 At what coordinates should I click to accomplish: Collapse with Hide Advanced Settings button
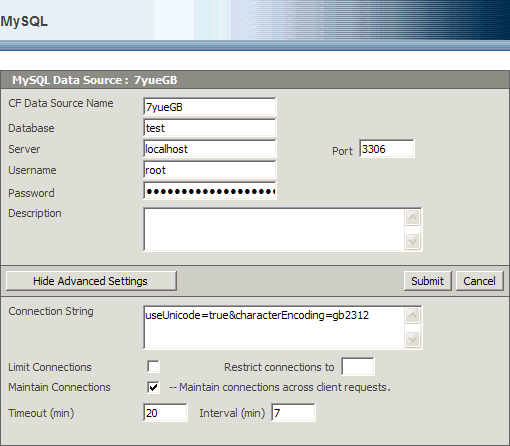pos(91,281)
